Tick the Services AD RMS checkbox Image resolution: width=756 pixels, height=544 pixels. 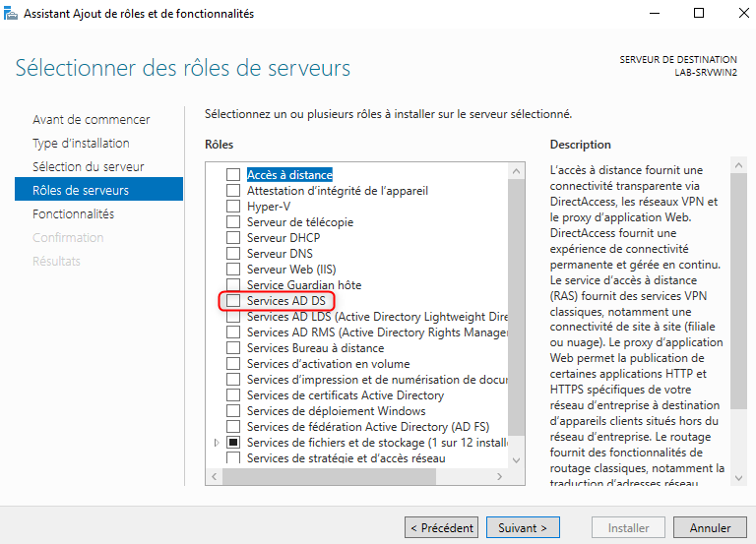(233, 332)
